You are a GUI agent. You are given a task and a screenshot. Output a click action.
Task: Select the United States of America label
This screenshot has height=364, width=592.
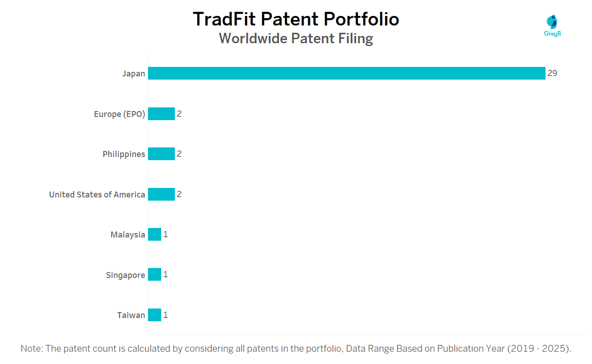(x=97, y=195)
